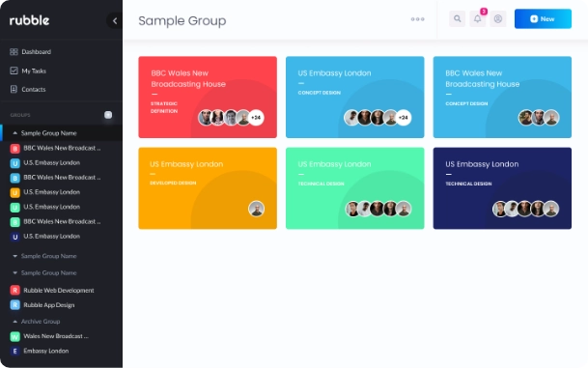
Task: Open Rubble Web Development project
Action: point(52,290)
